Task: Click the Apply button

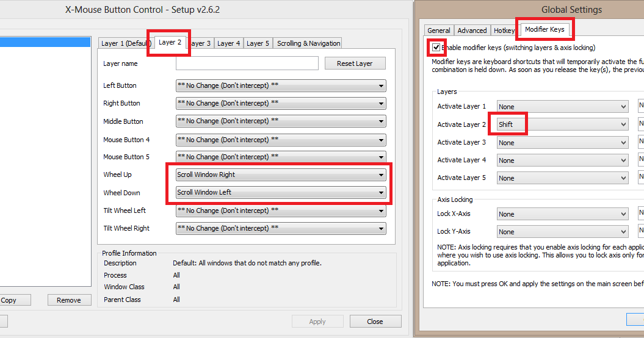Action: point(317,321)
